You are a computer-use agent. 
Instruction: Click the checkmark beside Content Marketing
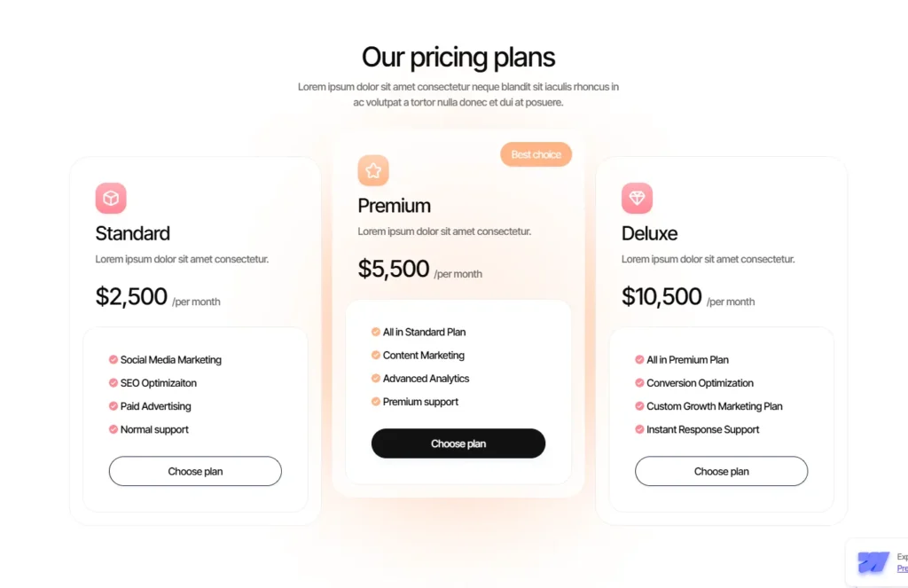376,356
